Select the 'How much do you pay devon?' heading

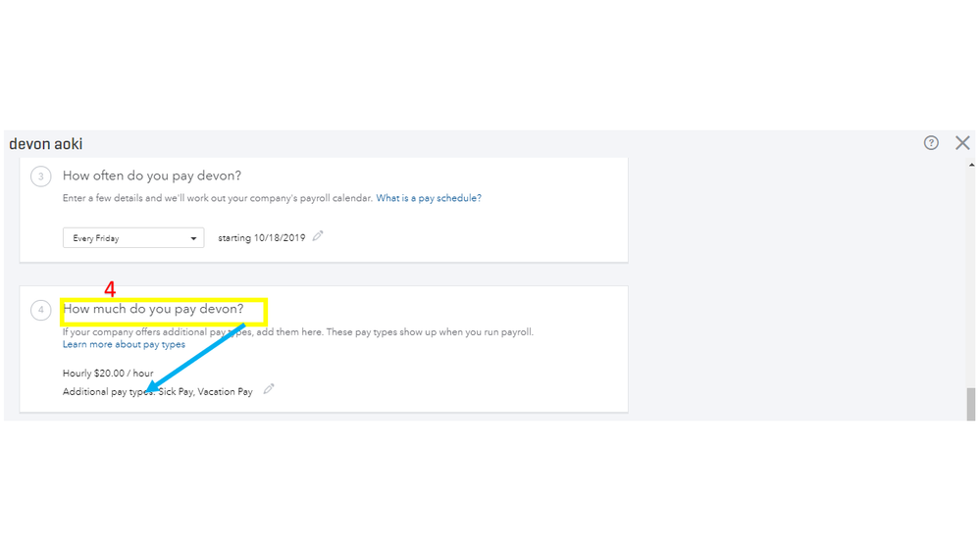pos(153,310)
